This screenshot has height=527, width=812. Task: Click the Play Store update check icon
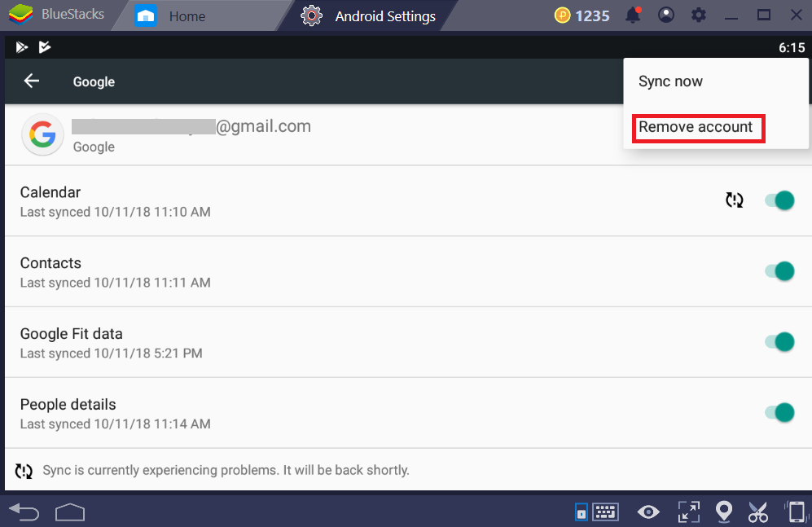click(45, 47)
